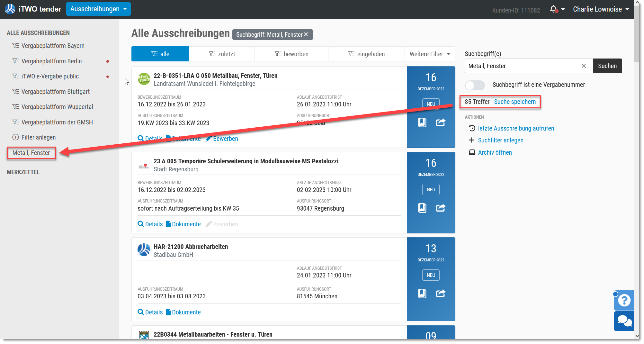This screenshot has height=344, width=644.
Task: Bookmark the HAR-21200 Abbrucharbeiten tender
Action: (422, 294)
